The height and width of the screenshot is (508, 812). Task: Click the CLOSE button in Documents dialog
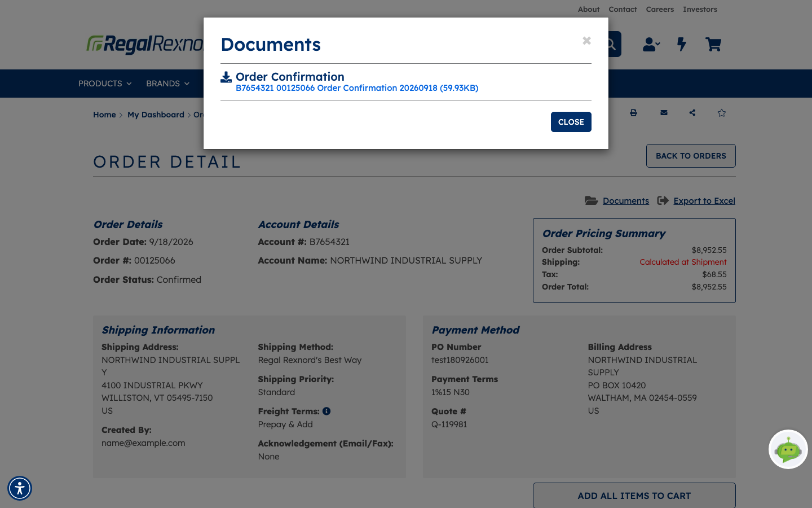pos(571,122)
